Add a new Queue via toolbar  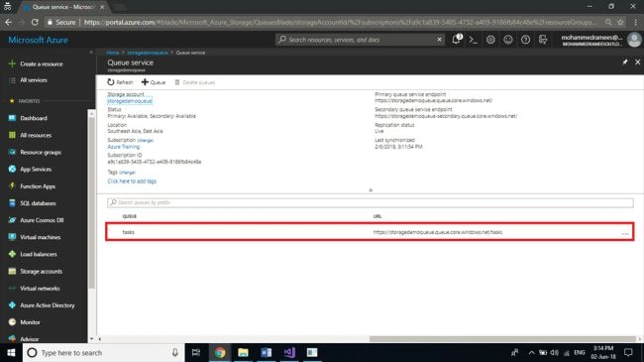pos(154,82)
